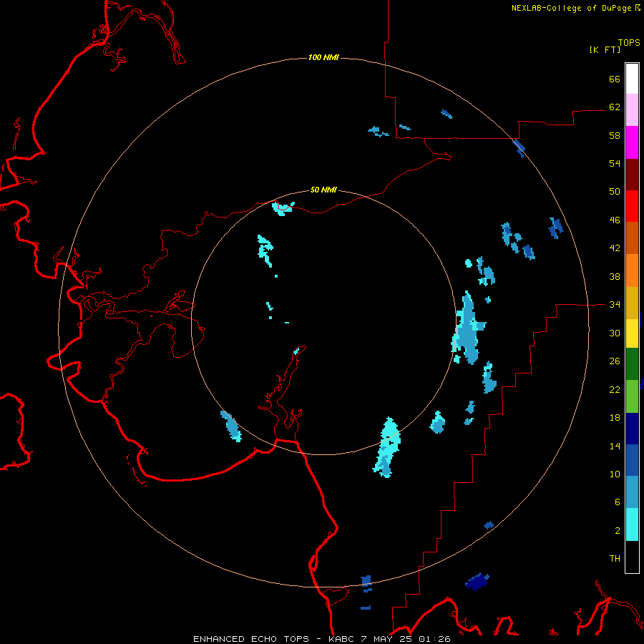Image resolution: width=644 pixels, height=644 pixels.
Task: Click the '58' scale value
Action: tap(615, 135)
